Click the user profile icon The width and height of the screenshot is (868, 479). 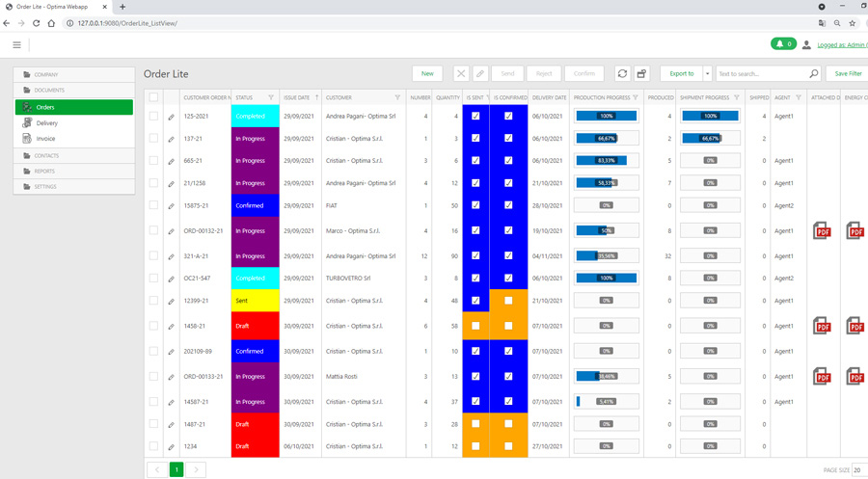[806, 44]
